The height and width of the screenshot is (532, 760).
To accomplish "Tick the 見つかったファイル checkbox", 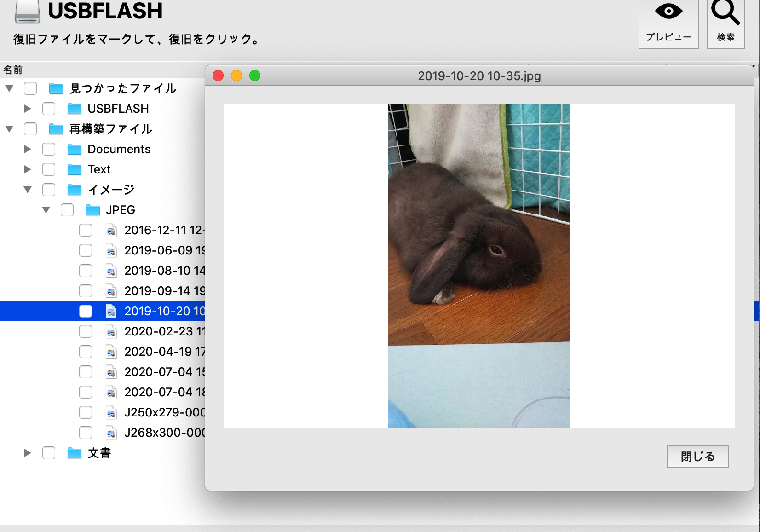I will coord(30,88).
